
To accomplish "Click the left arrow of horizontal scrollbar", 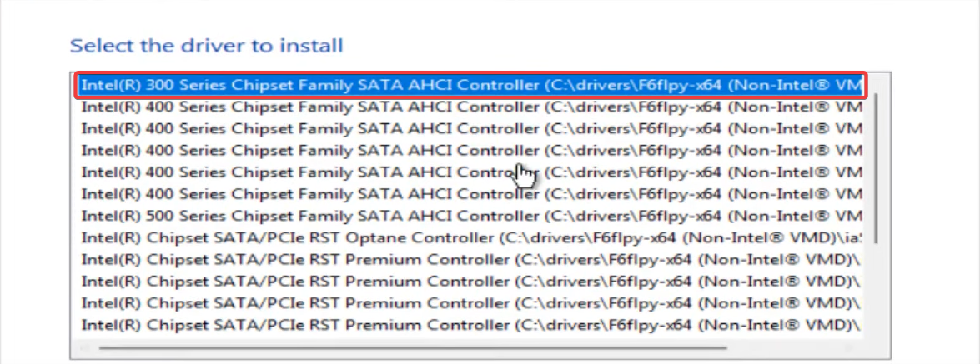I will (x=82, y=347).
